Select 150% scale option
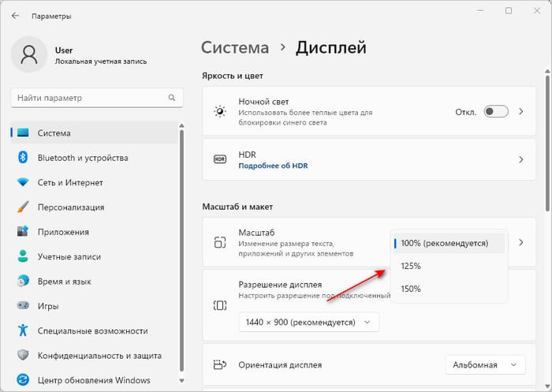The width and height of the screenshot is (552, 392). pyautogui.click(x=411, y=289)
